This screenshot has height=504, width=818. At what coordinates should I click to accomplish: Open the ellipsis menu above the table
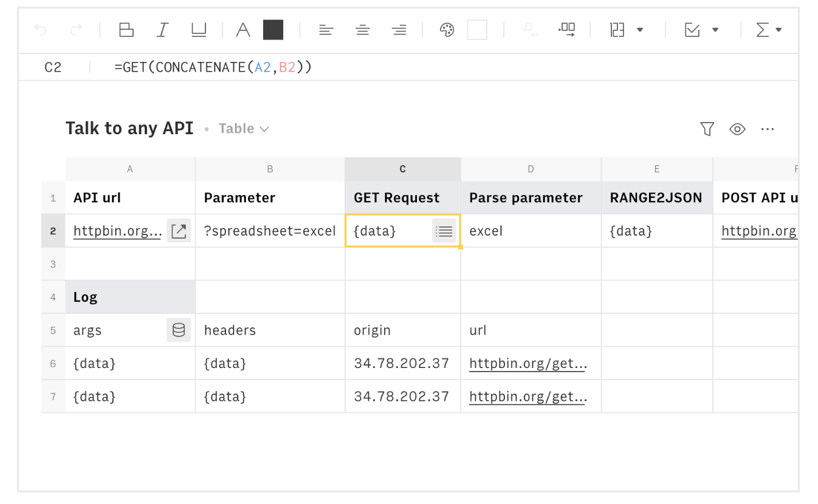768,129
